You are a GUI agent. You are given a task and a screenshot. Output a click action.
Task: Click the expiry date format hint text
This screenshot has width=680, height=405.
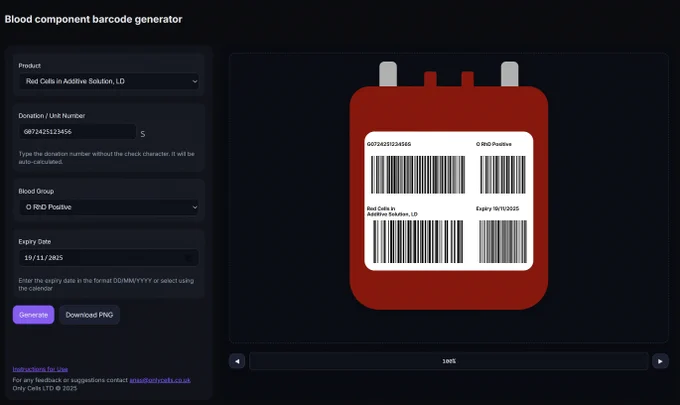[106, 284]
